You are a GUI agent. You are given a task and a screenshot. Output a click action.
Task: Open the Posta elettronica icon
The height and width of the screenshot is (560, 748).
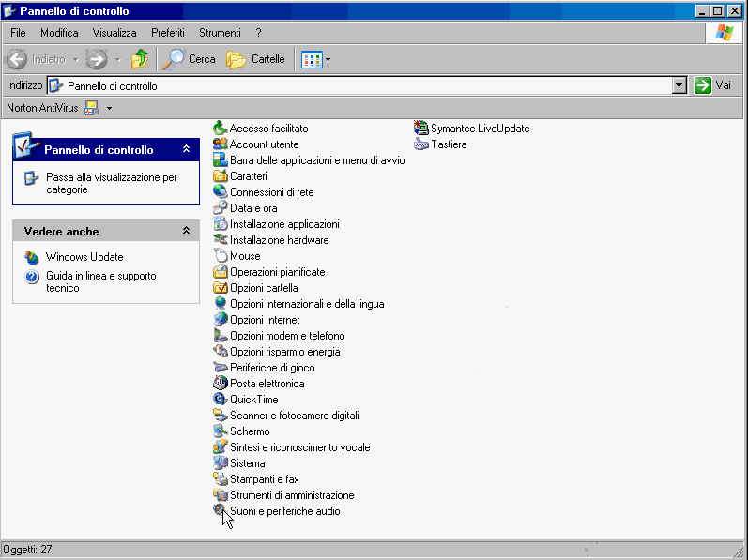(x=220, y=384)
